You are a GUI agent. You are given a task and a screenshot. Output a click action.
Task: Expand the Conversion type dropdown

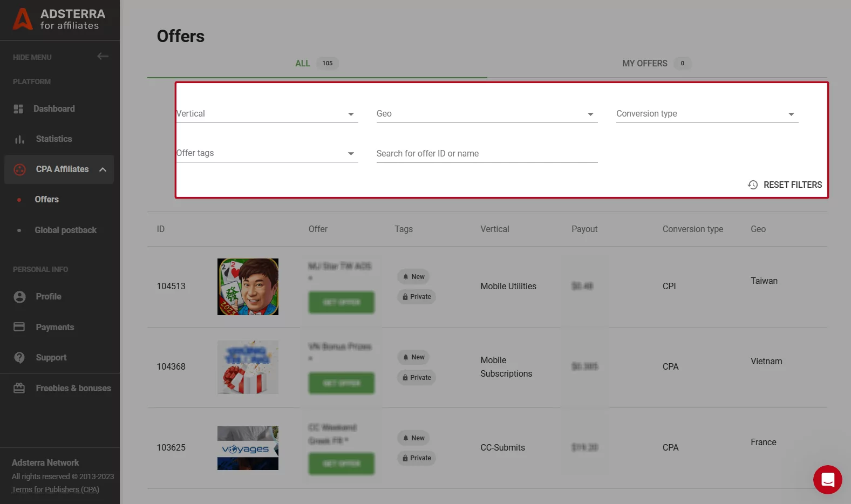tap(707, 114)
